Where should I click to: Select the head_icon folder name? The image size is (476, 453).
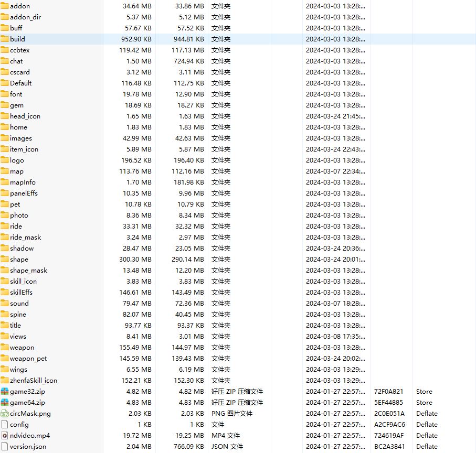click(x=25, y=116)
